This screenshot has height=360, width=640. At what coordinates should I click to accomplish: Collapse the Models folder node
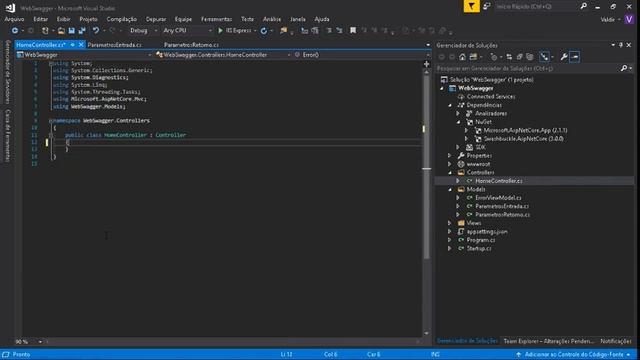[x=450, y=189]
